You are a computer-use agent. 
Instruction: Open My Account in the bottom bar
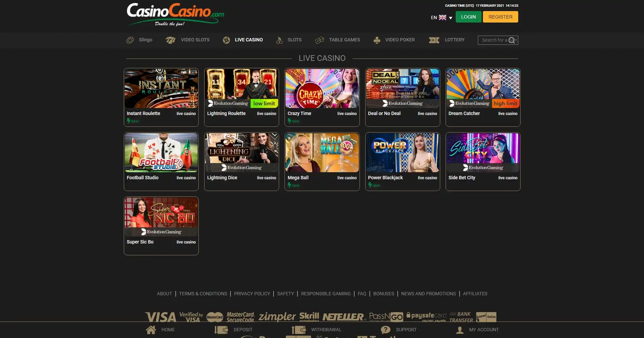click(x=484, y=330)
